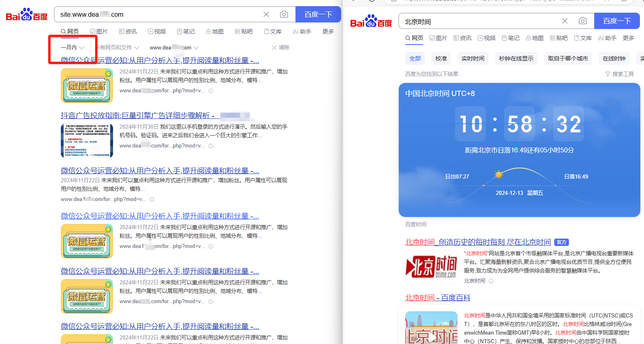Click Baidu logo in left window
This screenshot has height=344, width=644.
27,15
